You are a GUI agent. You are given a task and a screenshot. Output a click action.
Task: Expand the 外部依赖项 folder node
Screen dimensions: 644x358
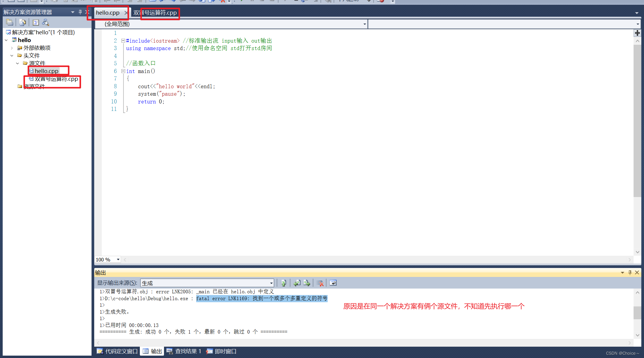point(12,48)
